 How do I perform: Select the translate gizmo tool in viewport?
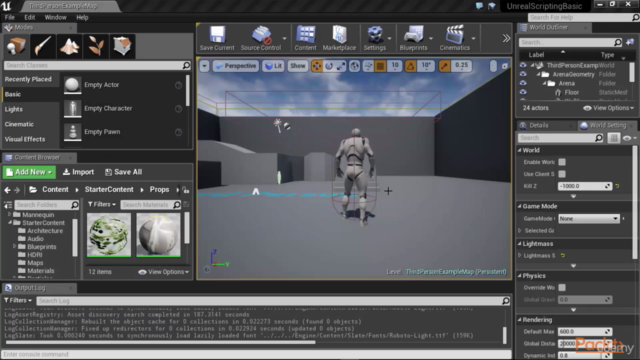click(317, 66)
